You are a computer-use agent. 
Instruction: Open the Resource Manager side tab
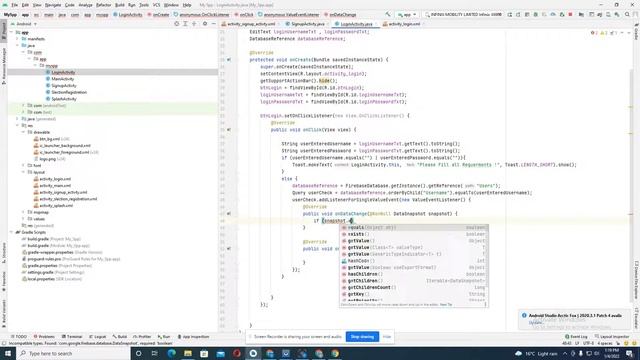(x=4, y=66)
